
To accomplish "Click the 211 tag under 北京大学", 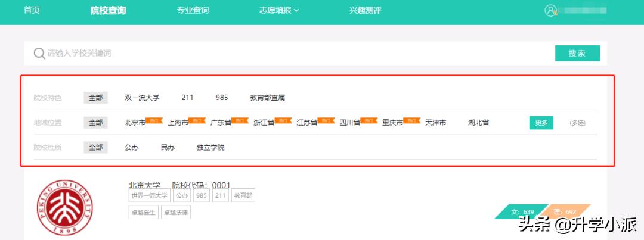I will click(221, 196).
